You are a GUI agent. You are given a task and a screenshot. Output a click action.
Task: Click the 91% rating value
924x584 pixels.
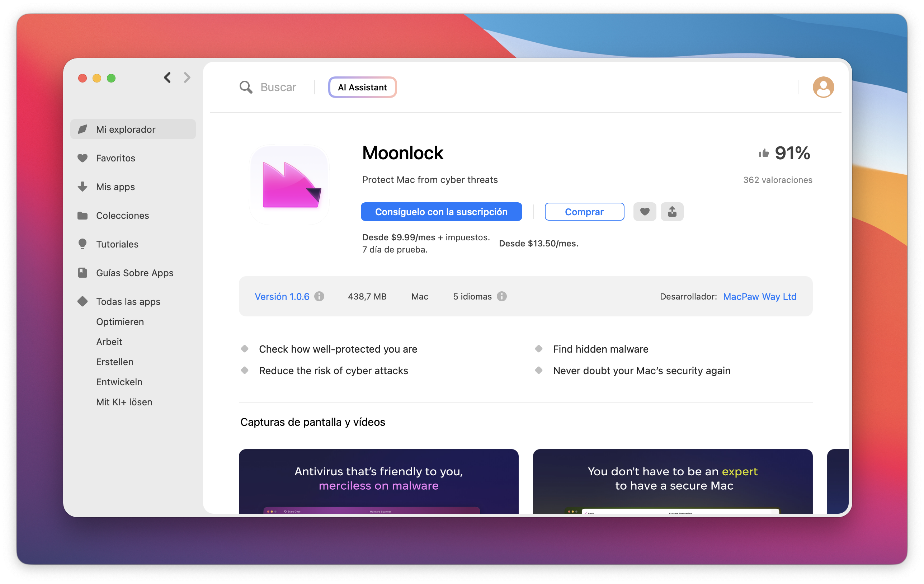(x=792, y=153)
